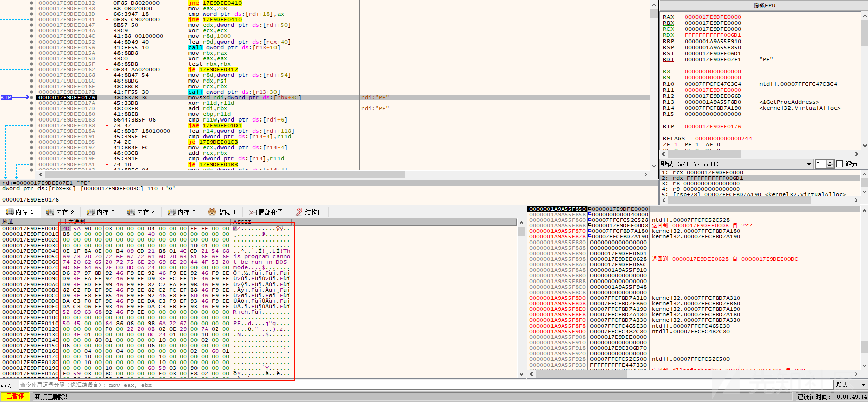Toggle breakpoint bullet at address 0000017E9DEE0147
This screenshot has width=868, height=402.
32,25
